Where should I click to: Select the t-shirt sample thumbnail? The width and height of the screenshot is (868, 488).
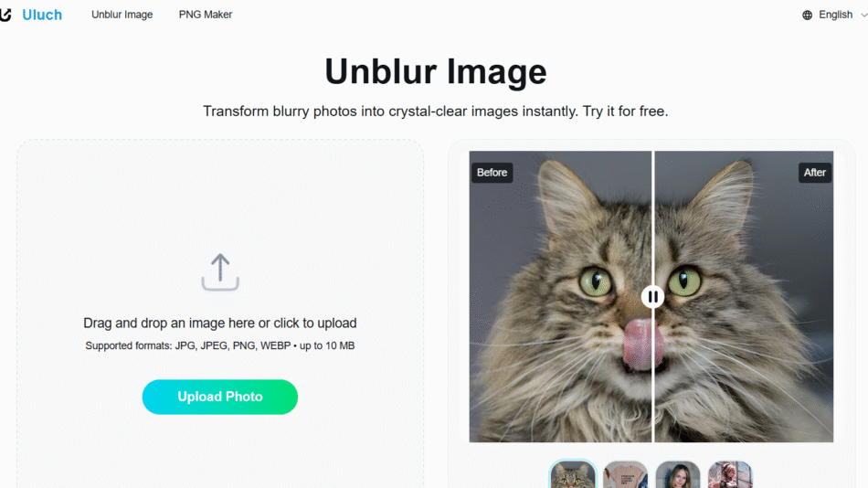click(x=625, y=474)
